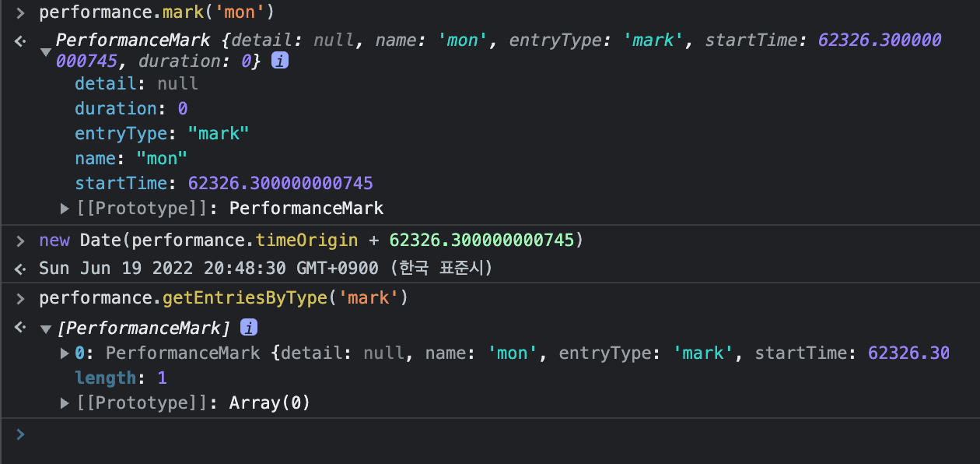Viewport: 980px width, 464px height.
Task: Click the input chevron before performance.getEntriesByType
Action: [x=20, y=298]
